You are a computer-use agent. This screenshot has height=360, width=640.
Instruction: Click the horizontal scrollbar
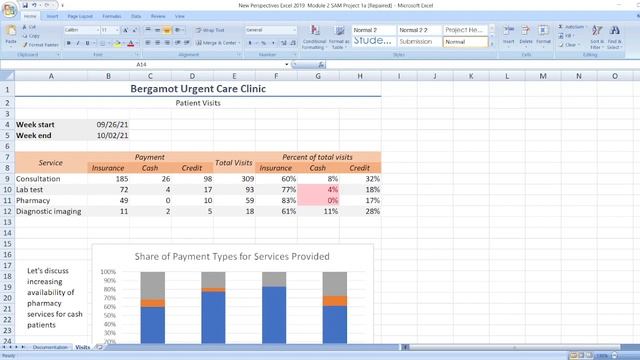[514, 347]
